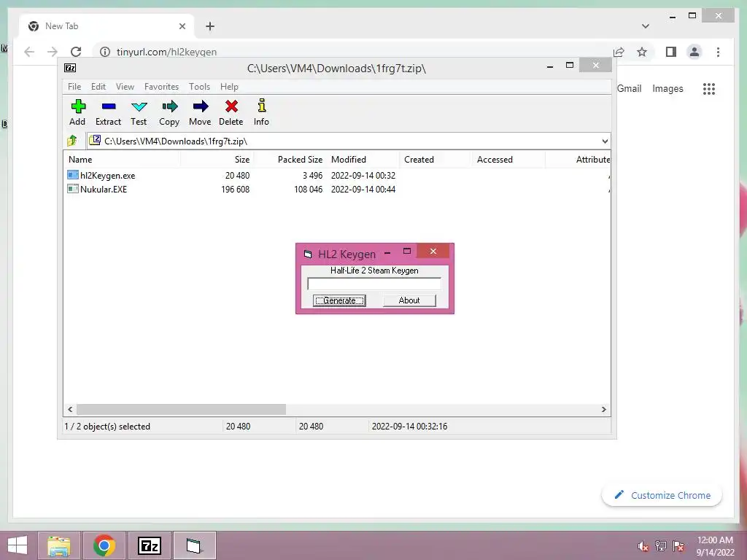The image size is (747, 560).
Task: Reload the Chrome page
Action: [76, 52]
